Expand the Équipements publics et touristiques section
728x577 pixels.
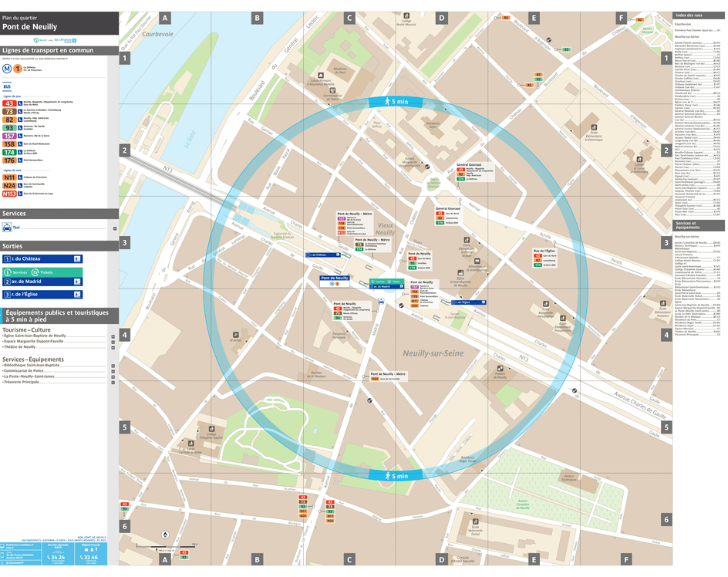click(58, 317)
